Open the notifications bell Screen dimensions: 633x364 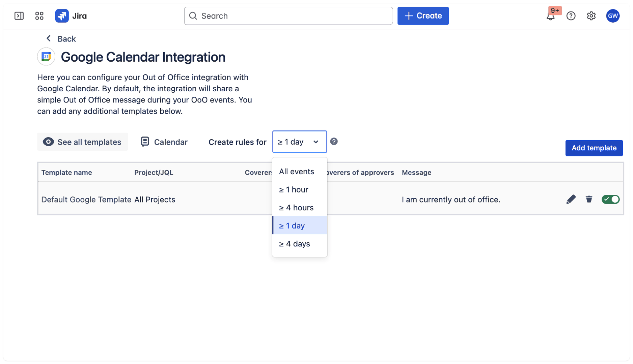[550, 16]
